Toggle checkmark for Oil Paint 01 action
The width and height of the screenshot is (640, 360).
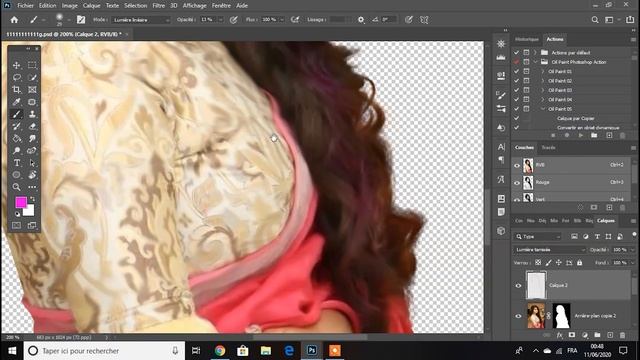click(516, 71)
